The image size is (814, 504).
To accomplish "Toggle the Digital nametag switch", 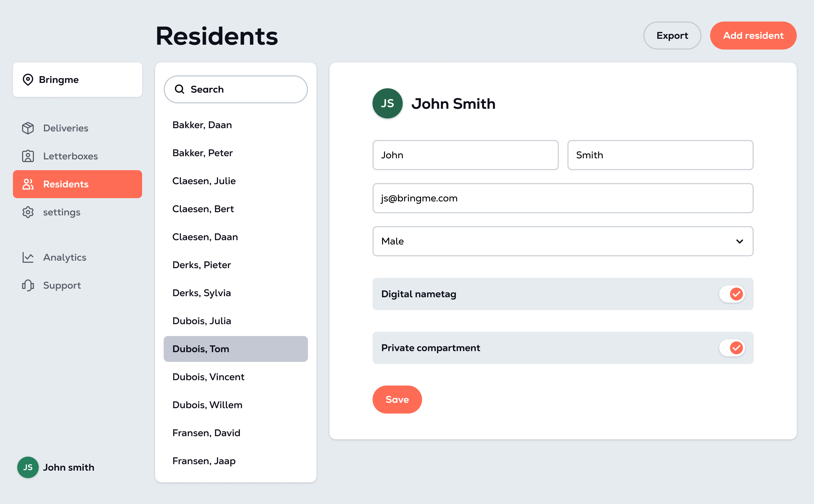I will click(x=732, y=294).
